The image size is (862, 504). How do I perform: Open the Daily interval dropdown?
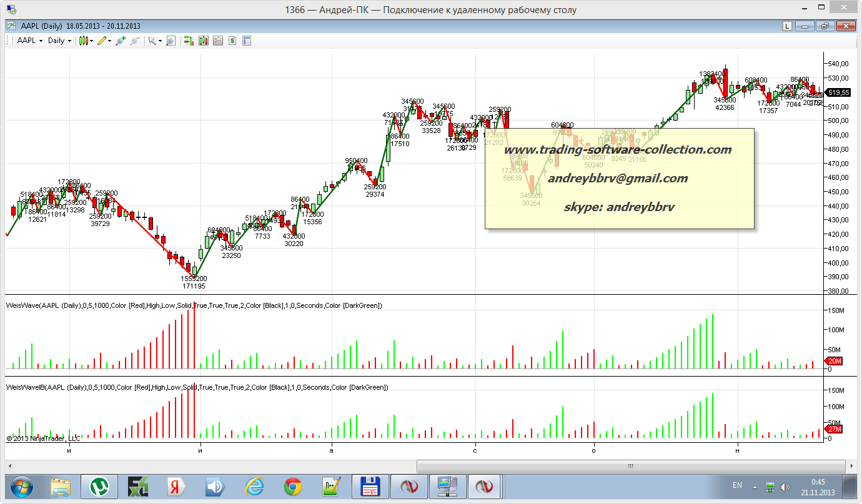[x=59, y=41]
